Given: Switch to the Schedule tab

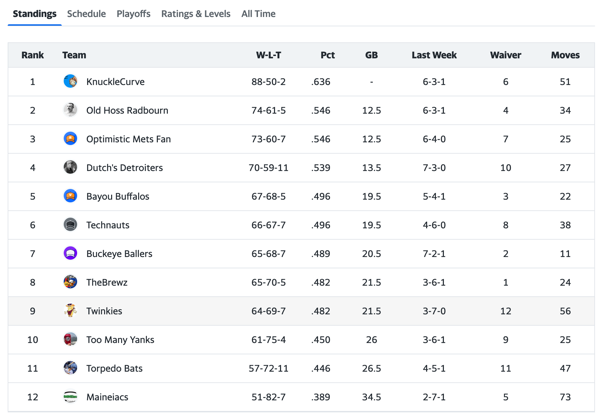Looking at the screenshot, I should click(x=86, y=14).
